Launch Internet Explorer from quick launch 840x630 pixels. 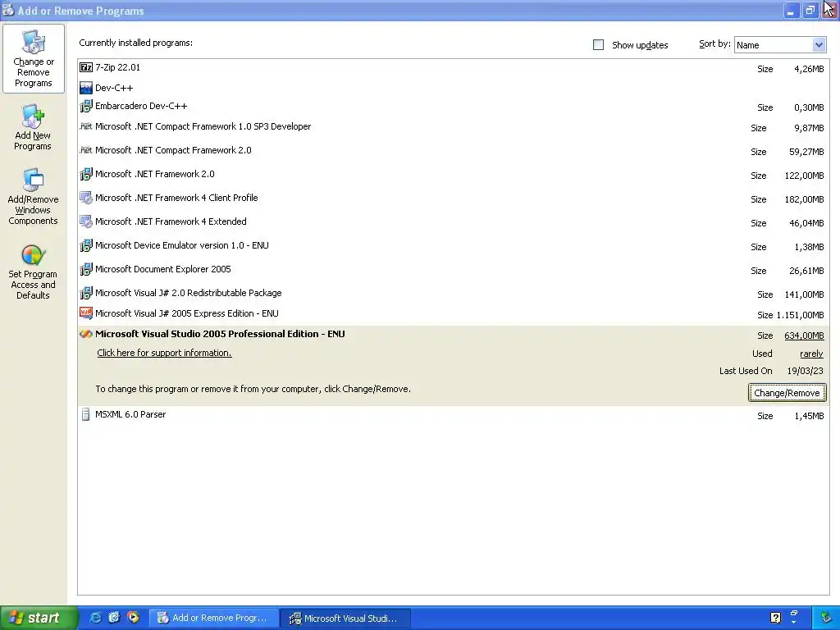click(95, 618)
